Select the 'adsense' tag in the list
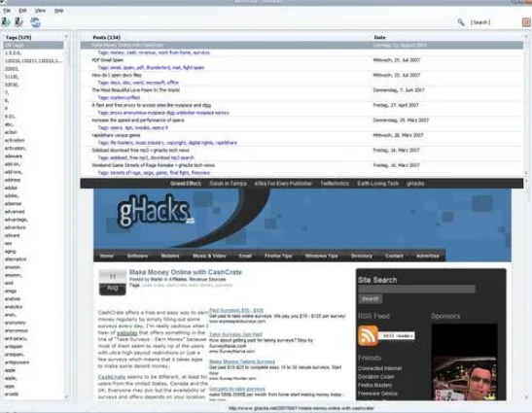 click(14, 204)
